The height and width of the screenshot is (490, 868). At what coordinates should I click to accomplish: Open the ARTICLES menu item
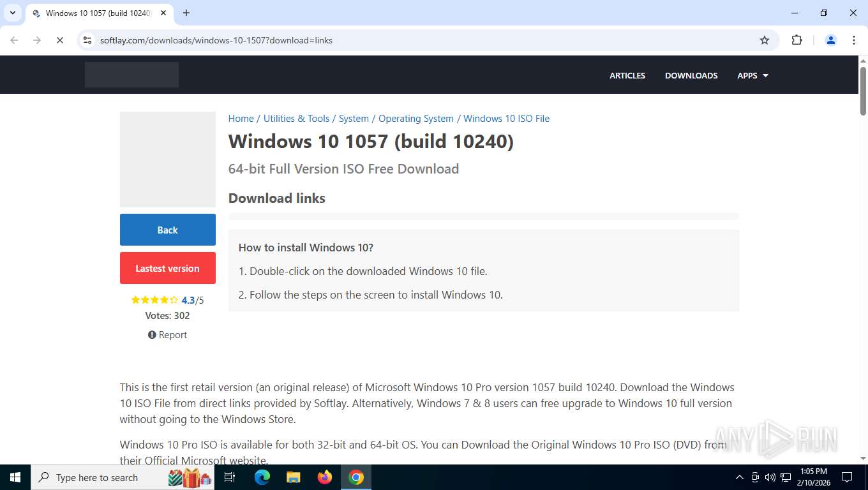pyautogui.click(x=627, y=75)
